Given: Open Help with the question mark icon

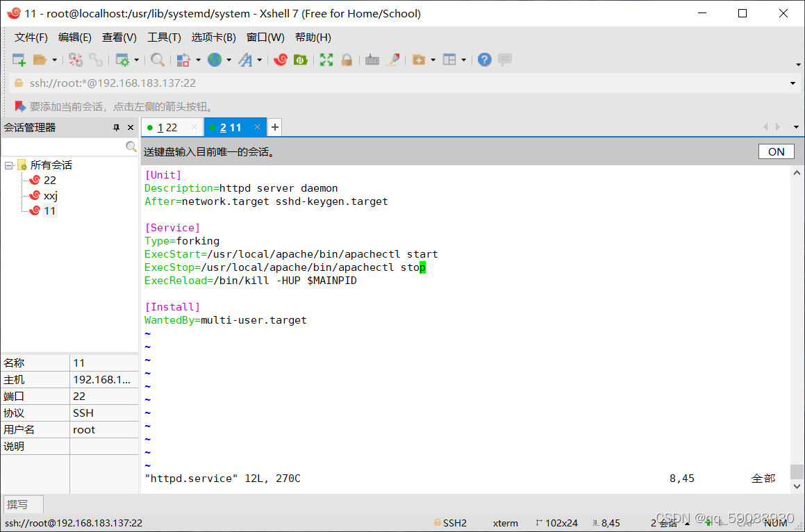Looking at the screenshot, I should [x=484, y=60].
